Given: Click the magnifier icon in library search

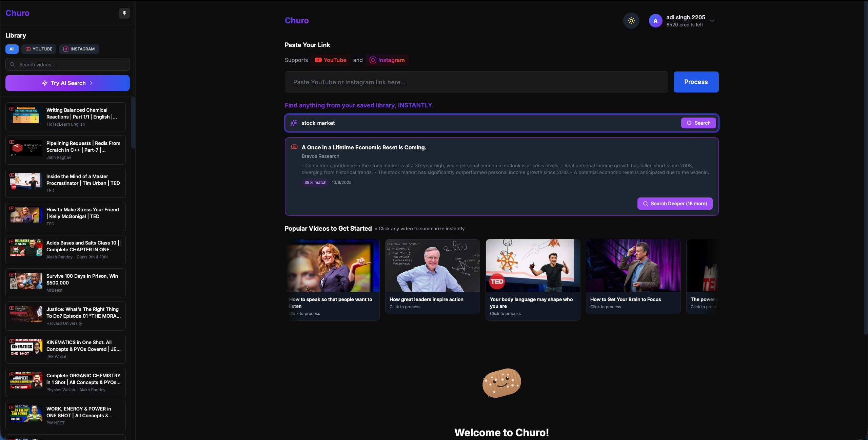Looking at the screenshot, I should 13,64.
